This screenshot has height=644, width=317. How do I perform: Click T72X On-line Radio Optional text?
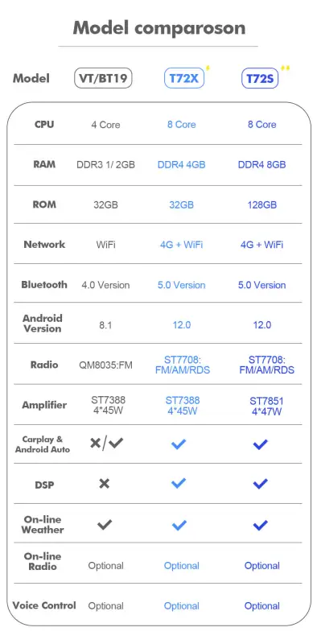(182, 566)
